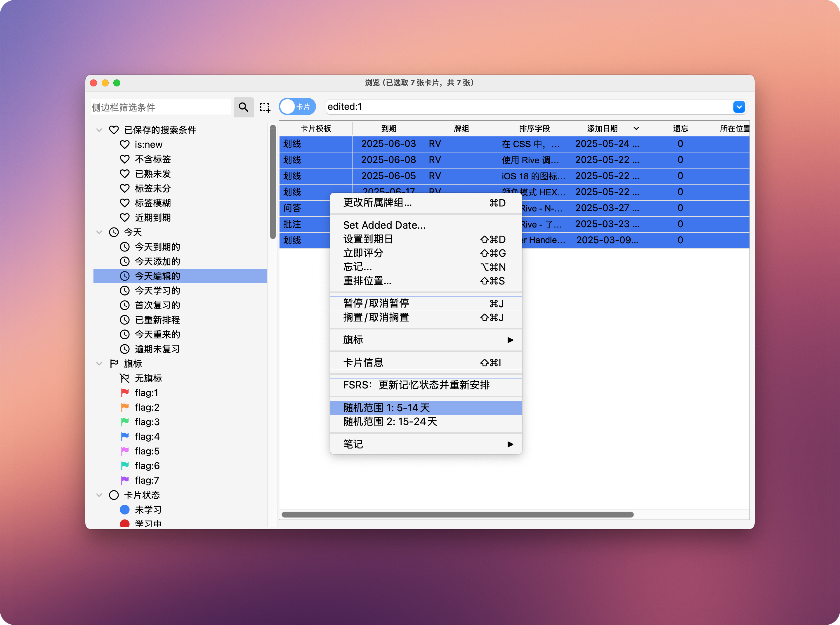Click the green flag:3 icon
The image size is (840, 625).
(125, 422)
